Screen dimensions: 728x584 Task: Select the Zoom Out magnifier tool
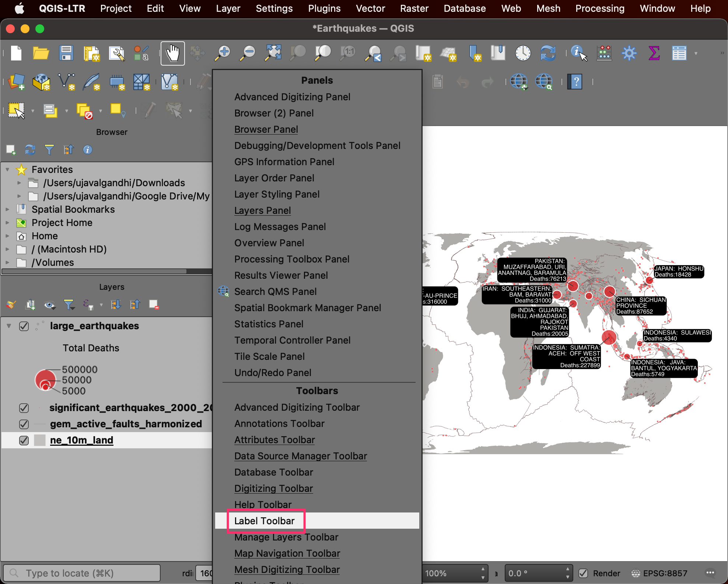(248, 53)
